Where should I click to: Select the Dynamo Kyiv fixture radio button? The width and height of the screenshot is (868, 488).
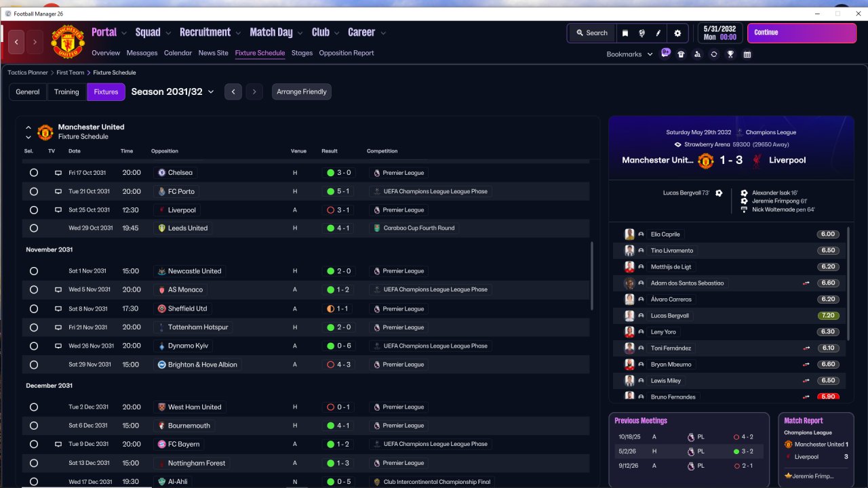34,346
